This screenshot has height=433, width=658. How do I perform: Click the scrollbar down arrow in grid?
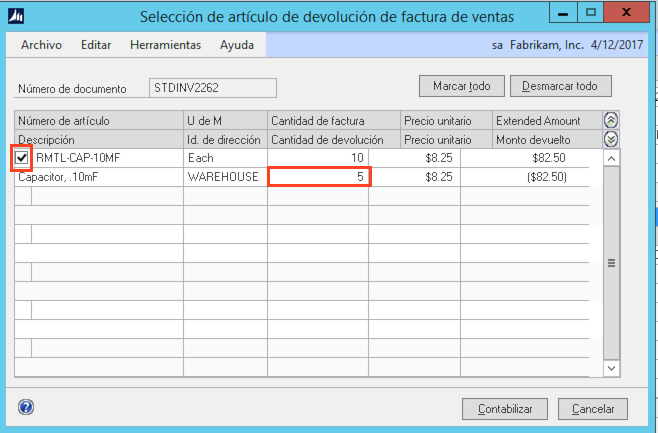[x=611, y=368]
